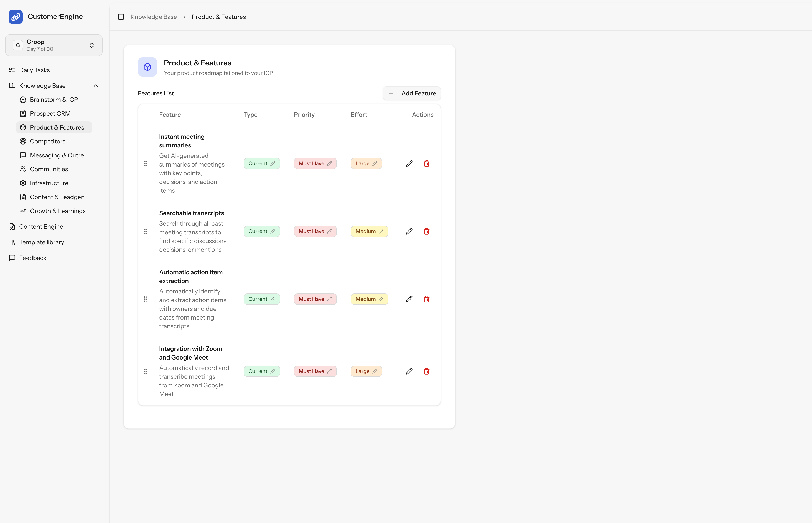This screenshot has width=812, height=523.
Task: Open the Groop workspace switcher
Action: point(54,45)
